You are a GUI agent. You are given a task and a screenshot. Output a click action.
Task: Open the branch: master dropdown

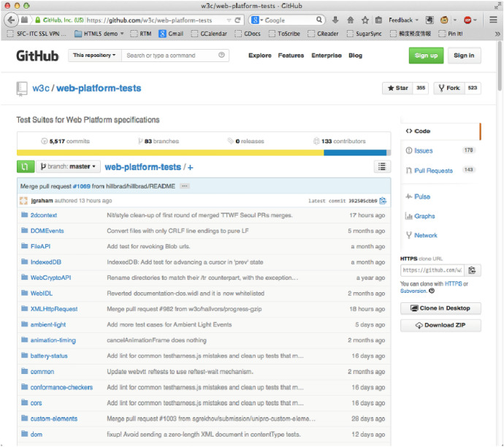tap(69, 167)
